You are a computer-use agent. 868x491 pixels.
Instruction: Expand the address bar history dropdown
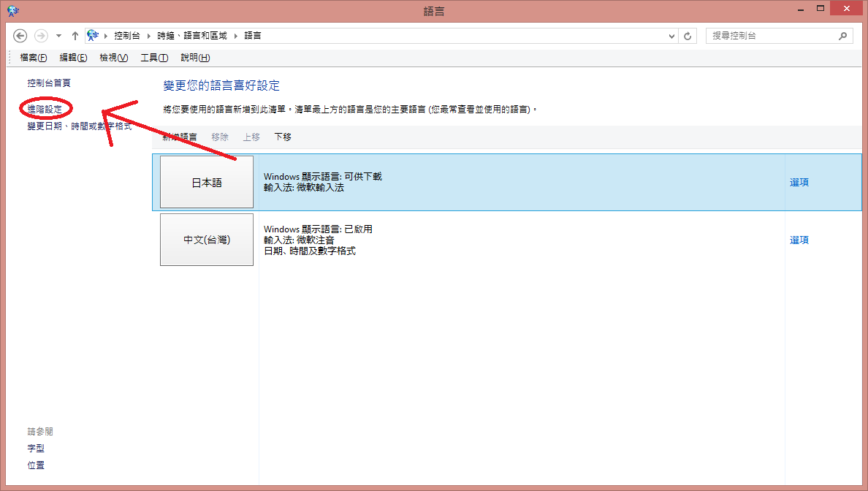tap(672, 36)
